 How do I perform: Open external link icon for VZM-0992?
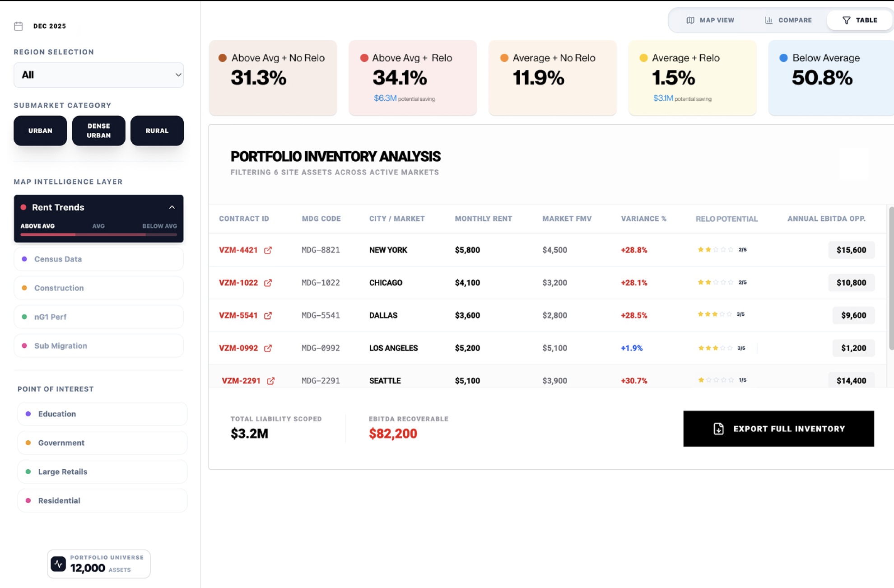pos(268,348)
